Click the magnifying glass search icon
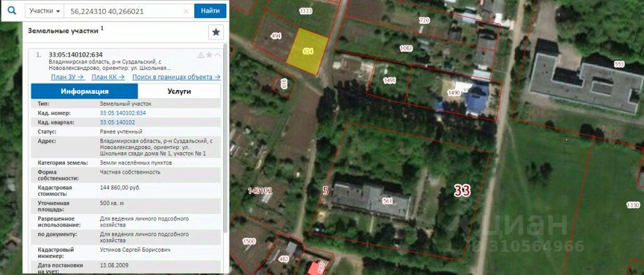This screenshot has width=644, height=275. pos(12,11)
